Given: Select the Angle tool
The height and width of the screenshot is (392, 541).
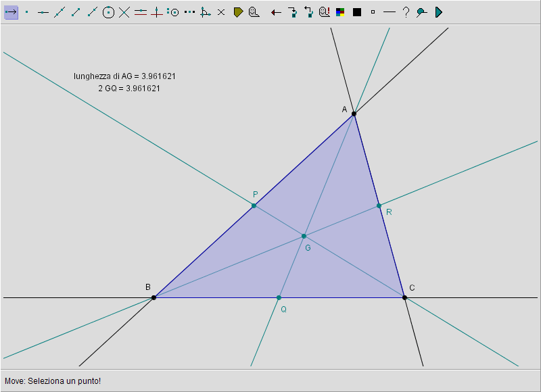Looking at the screenshot, I should pyautogui.click(x=206, y=12).
